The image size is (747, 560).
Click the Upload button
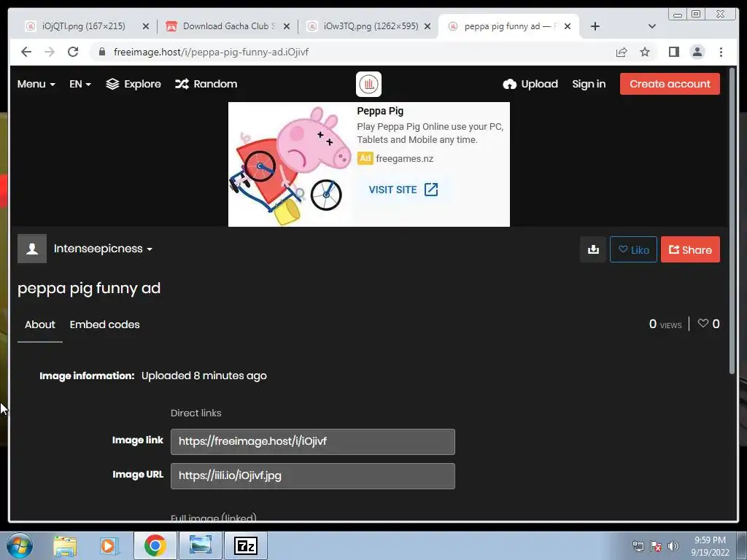[x=530, y=84]
